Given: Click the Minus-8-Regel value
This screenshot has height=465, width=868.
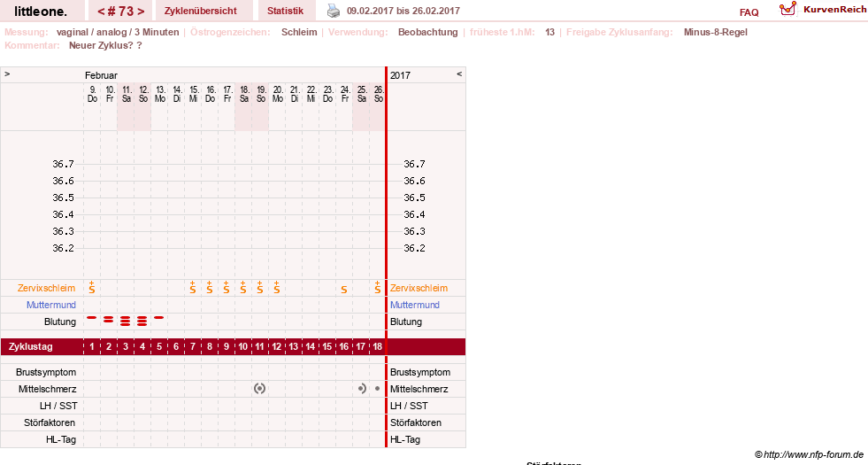Looking at the screenshot, I should click(x=715, y=32).
